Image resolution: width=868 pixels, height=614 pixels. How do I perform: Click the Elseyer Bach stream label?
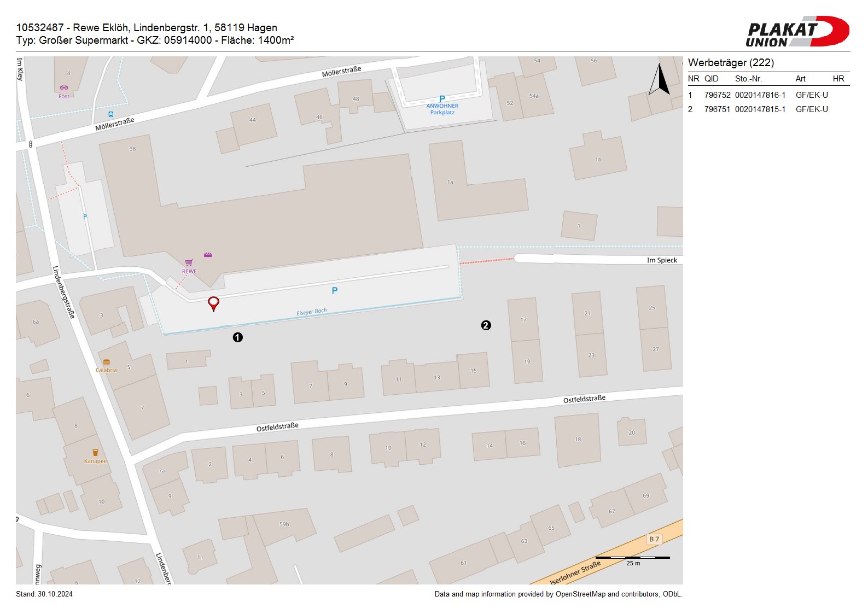[311, 312]
